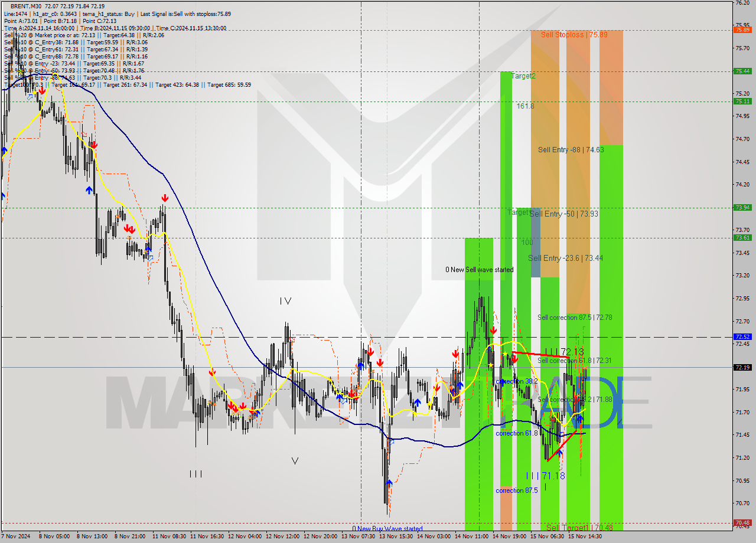
Task: Click the 73.20 price axis label
Action: click(x=742, y=276)
